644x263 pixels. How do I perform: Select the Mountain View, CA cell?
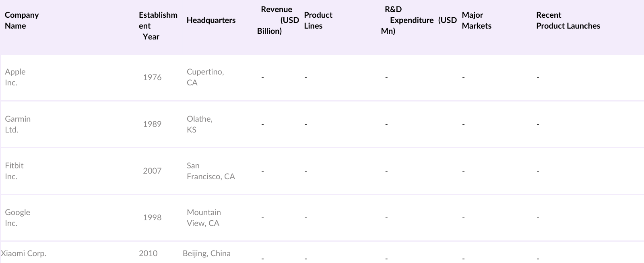pyautogui.click(x=204, y=218)
